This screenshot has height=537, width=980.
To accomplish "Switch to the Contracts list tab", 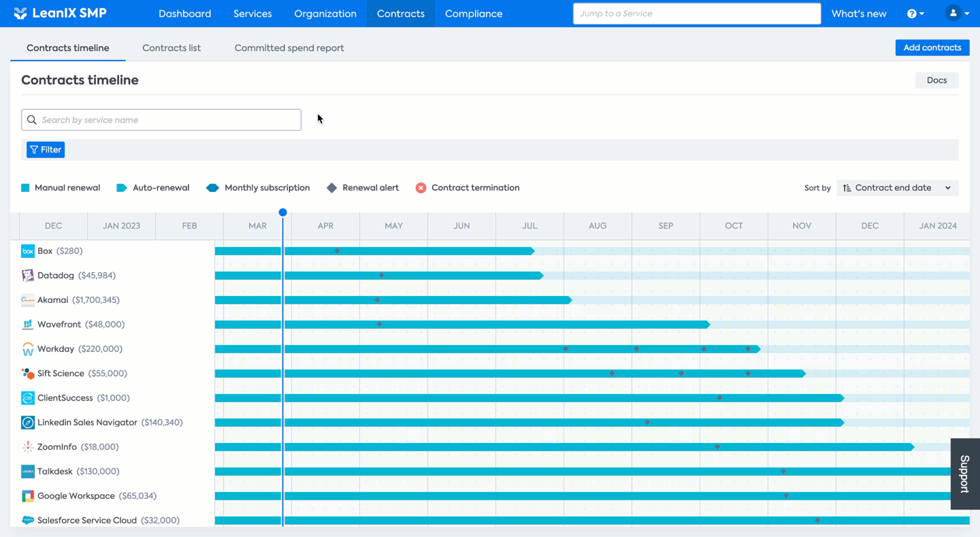I will tap(171, 48).
